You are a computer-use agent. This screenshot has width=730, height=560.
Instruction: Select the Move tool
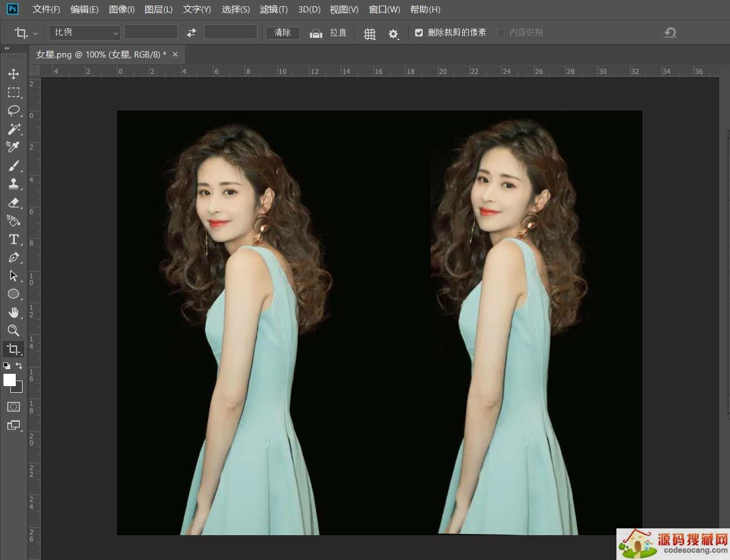(x=14, y=74)
